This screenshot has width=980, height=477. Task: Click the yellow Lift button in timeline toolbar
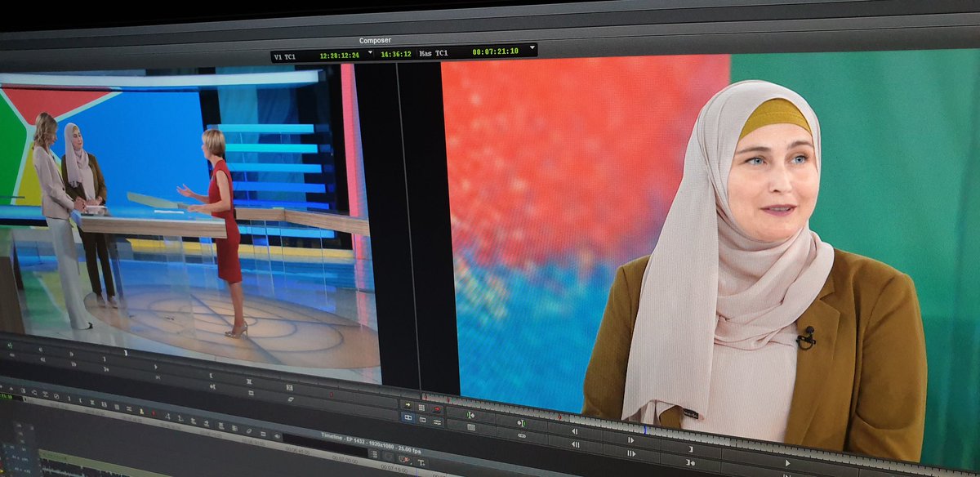pos(141,412)
